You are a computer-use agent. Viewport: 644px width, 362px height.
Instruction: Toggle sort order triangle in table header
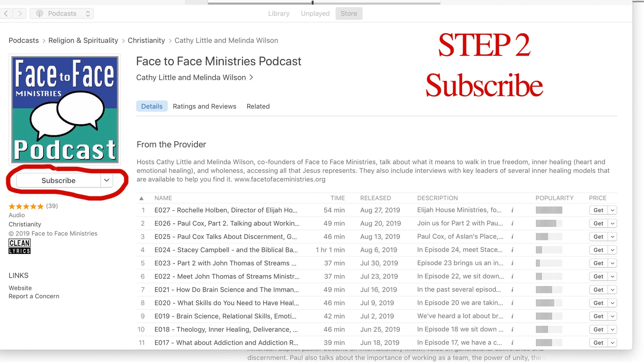141,198
